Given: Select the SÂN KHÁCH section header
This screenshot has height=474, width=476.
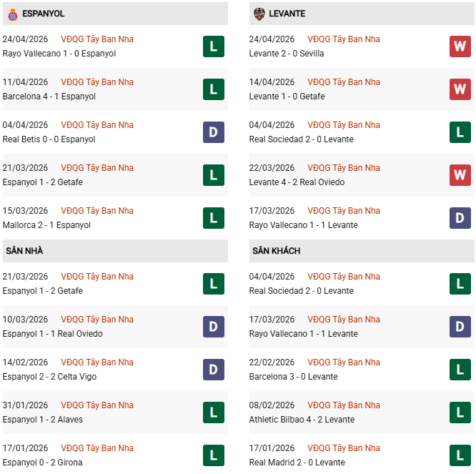Looking at the screenshot, I should pos(276,251).
